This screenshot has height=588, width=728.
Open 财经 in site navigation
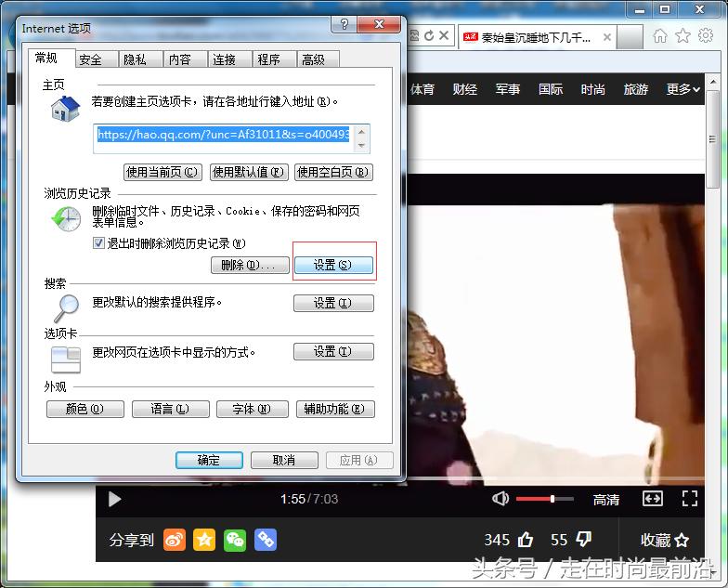(x=464, y=89)
